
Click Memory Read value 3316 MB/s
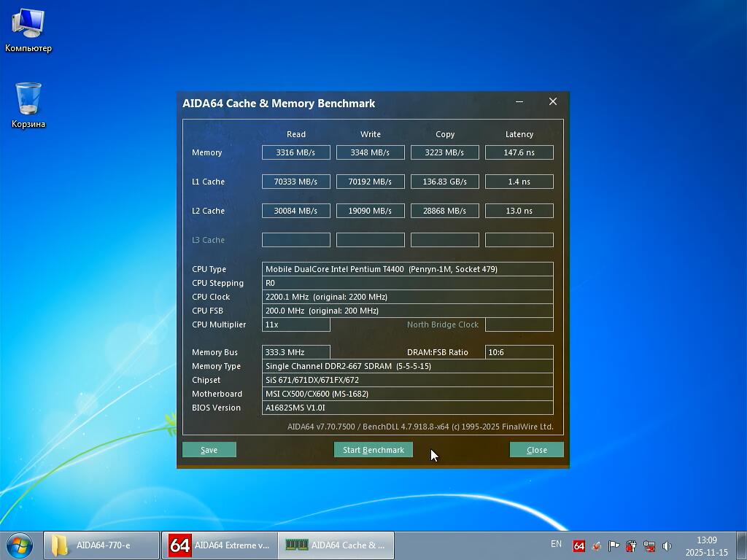click(296, 152)
